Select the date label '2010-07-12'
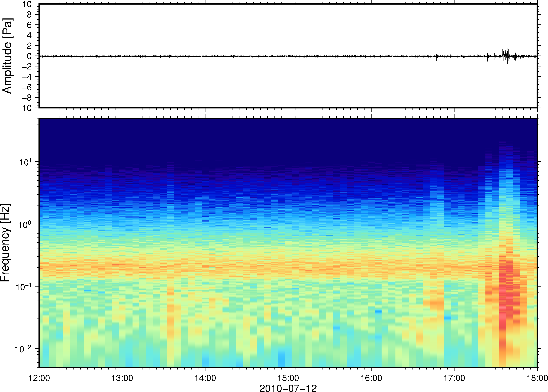The image size is (548, 392). (x=288, y=388)
